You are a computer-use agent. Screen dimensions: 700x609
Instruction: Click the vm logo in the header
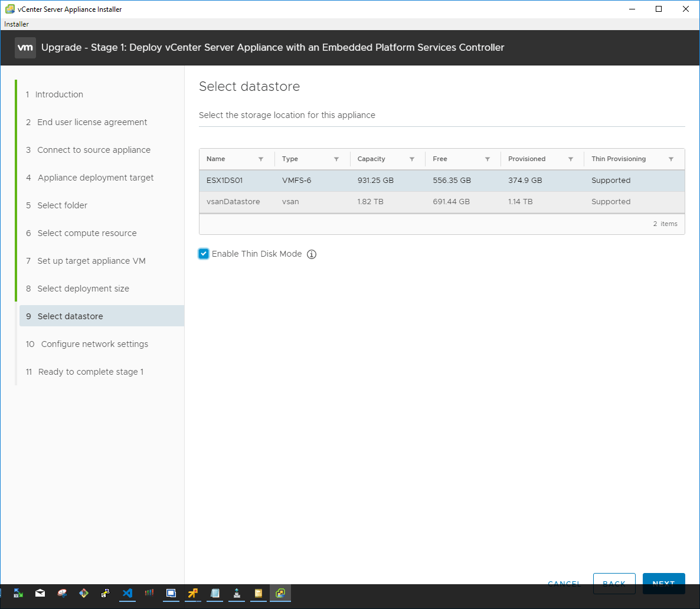pos(25,48)
